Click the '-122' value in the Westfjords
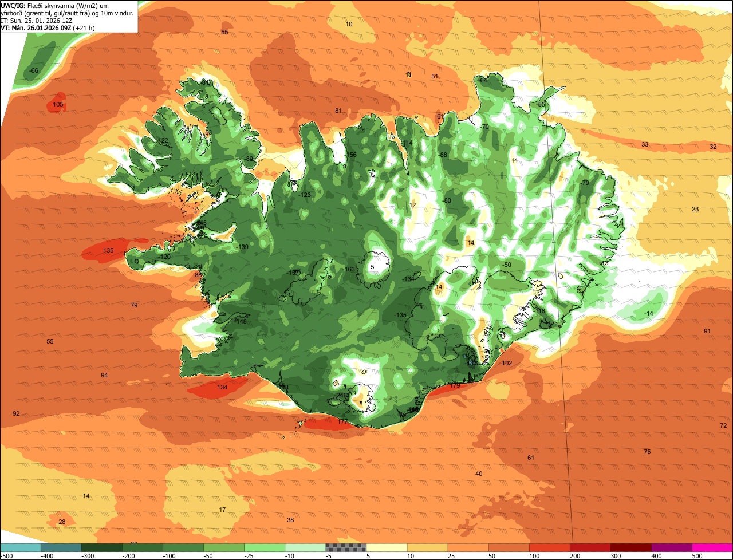Screen dimensions: 733x560 (163, 140)
